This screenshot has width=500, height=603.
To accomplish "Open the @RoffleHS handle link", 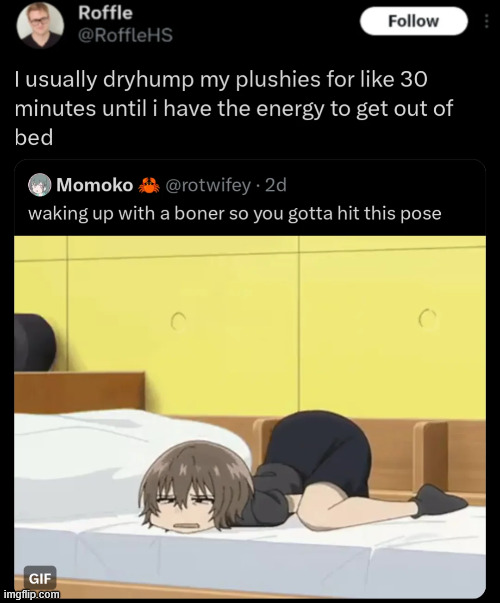I will tap(125, 35).
